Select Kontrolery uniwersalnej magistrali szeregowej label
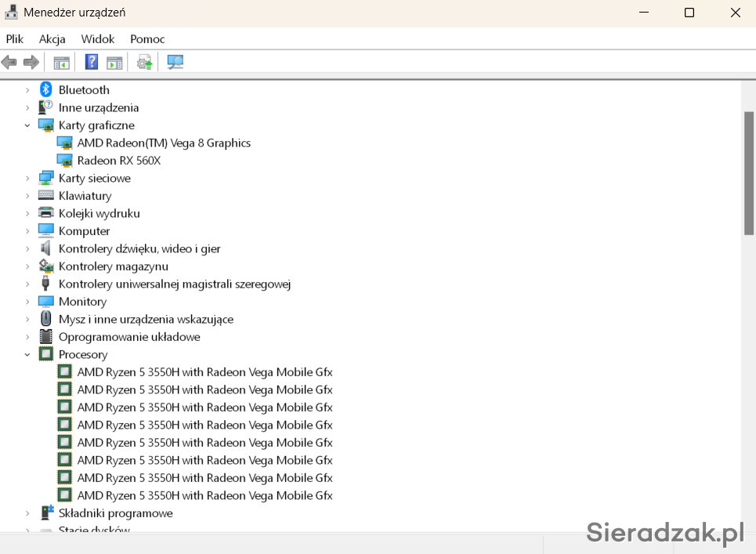Screen dimensions: 756x554 point(175,284)
